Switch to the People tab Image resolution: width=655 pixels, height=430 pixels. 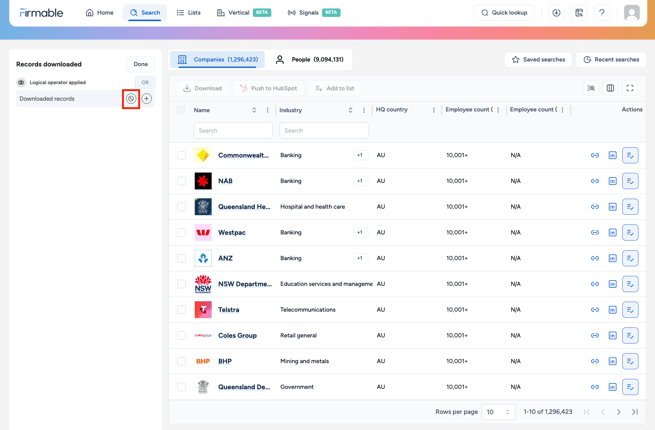click(x=310, y=59)
